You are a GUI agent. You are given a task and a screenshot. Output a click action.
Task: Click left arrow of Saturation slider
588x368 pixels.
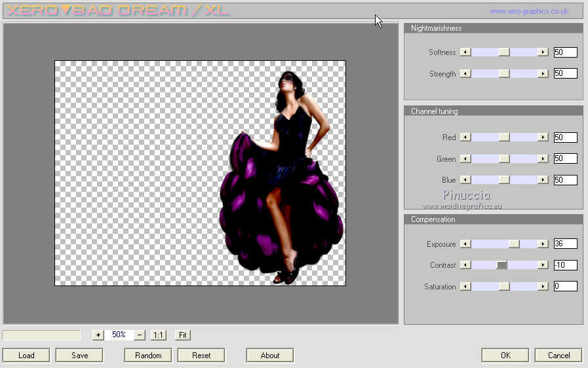tap(465, 286)
